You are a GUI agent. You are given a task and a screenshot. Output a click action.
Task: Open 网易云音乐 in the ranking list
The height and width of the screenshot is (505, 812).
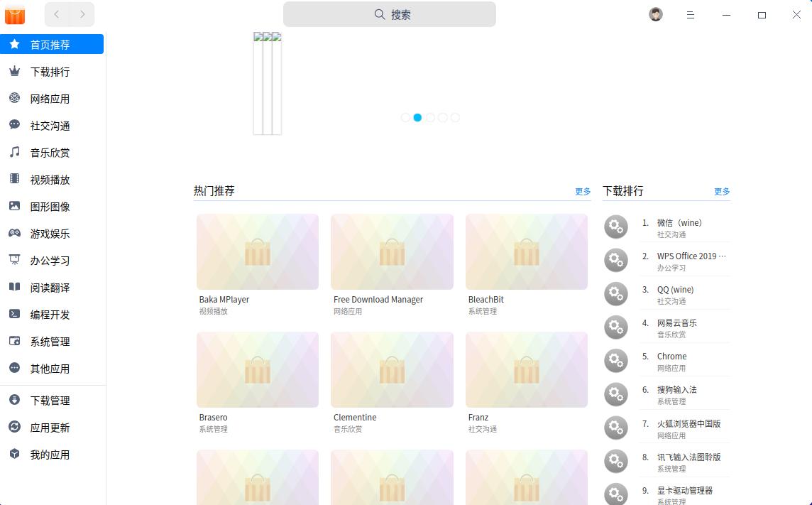pyautogui.click(x=677, y=322)
